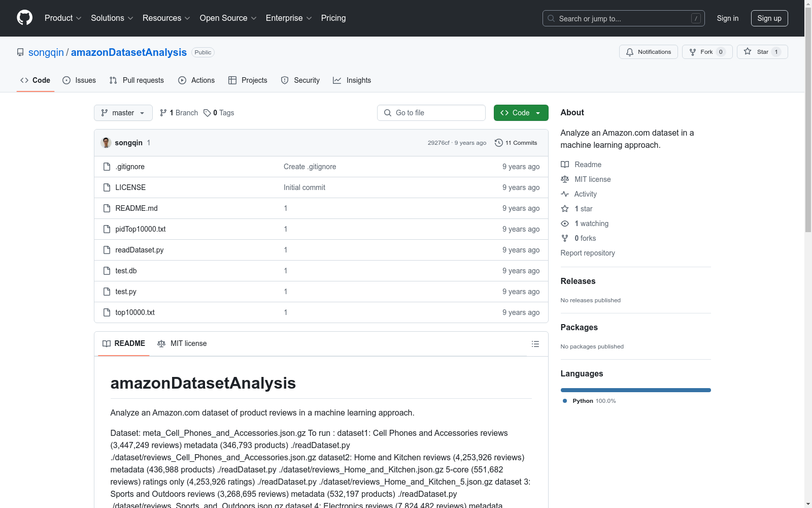The image size is (812, 508).
Task: Open the Issues tab
Action: coord(79,80)
